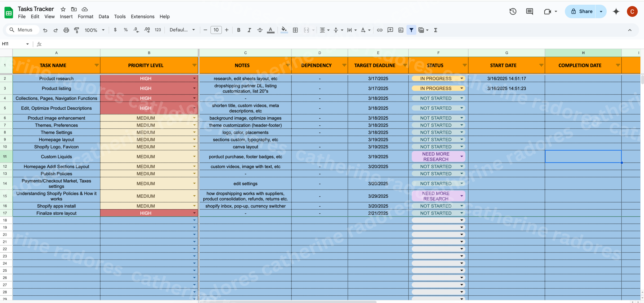Screen dimensions: 644x303
Task: Toggle the filter funnel button
Action: coord(411,30)
